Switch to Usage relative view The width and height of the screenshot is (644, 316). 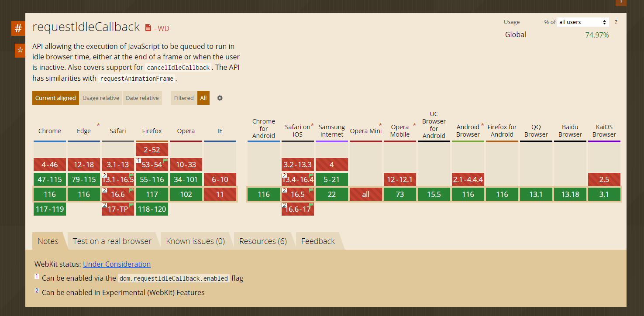(101, 98)
